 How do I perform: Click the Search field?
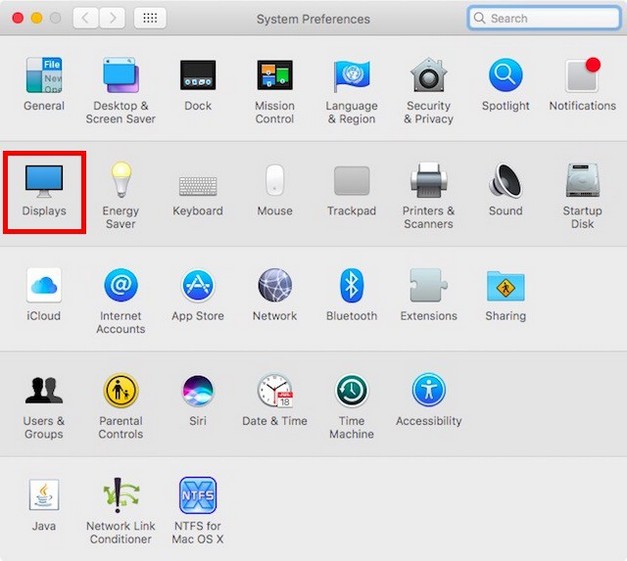click(x=544, y=18)
